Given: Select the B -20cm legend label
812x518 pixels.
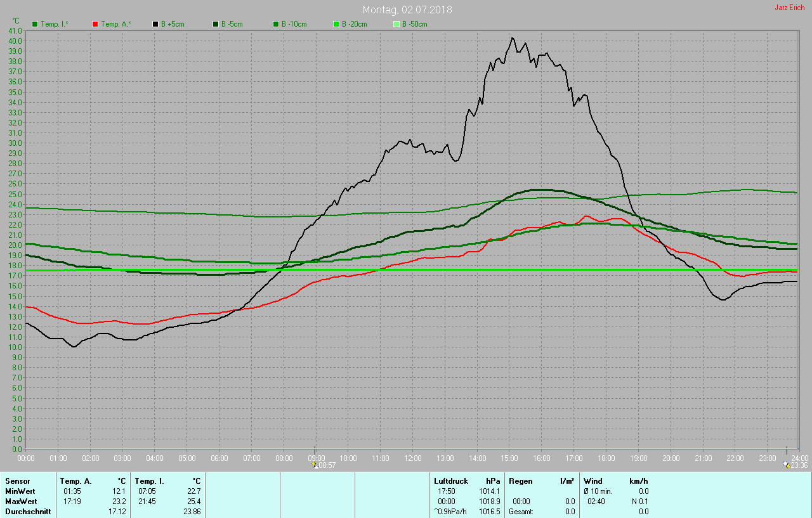Looking at the screenshot, I should tap(355, 24).
